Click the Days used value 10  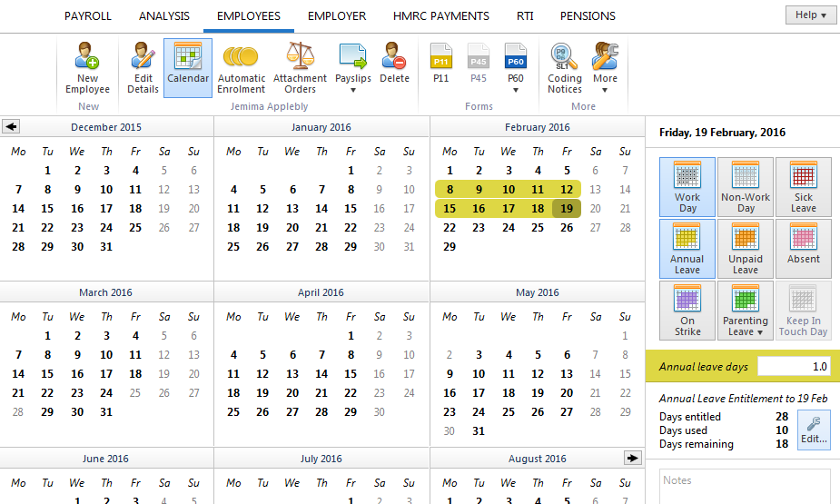pyautogui.click(x=782, y=430)
